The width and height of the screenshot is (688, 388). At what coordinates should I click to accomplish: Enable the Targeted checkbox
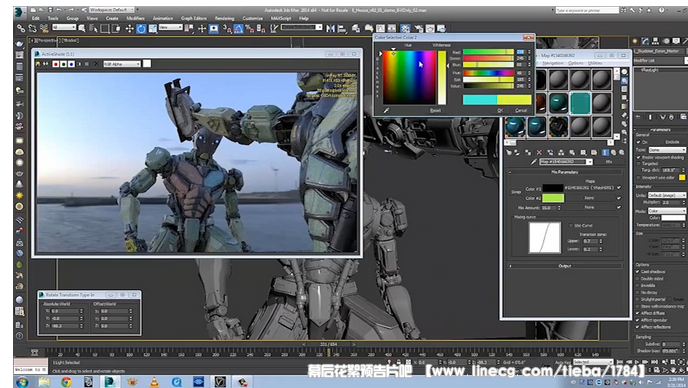(x=638, y=163)
